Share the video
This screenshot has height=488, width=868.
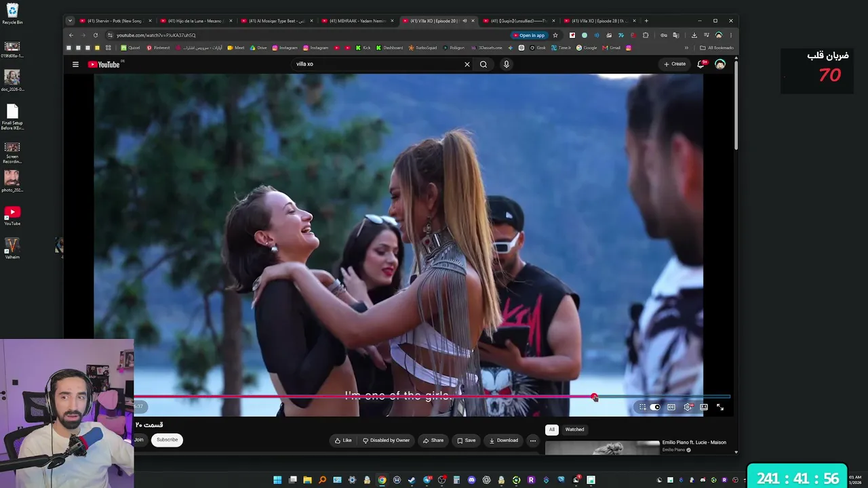click(433, 441)
